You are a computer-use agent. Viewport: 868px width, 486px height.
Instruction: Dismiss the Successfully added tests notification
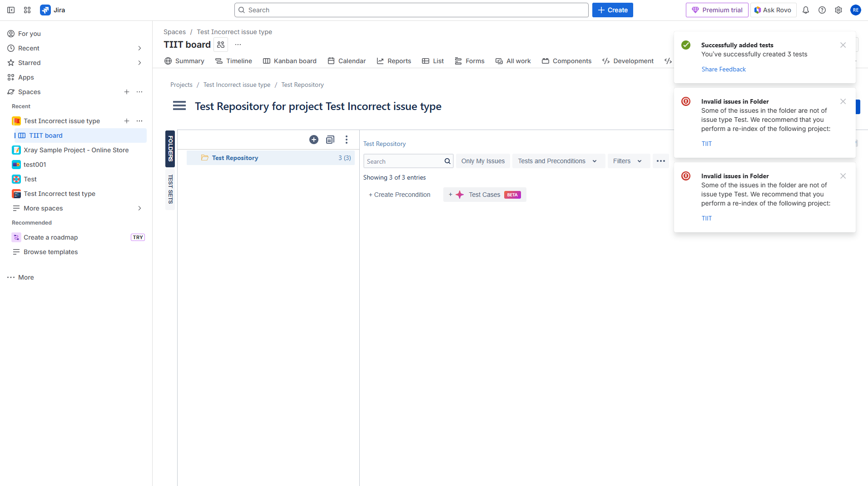(843, 45)
